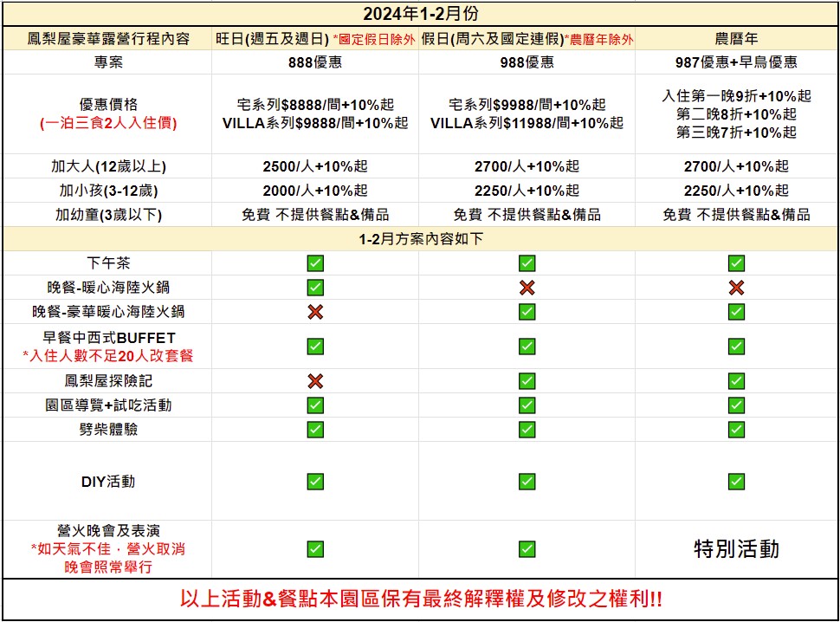Screen dimensions: 840x622
Task: Click the 鳳梨屋探險記 check under 假日
Action: pos(527,381)
